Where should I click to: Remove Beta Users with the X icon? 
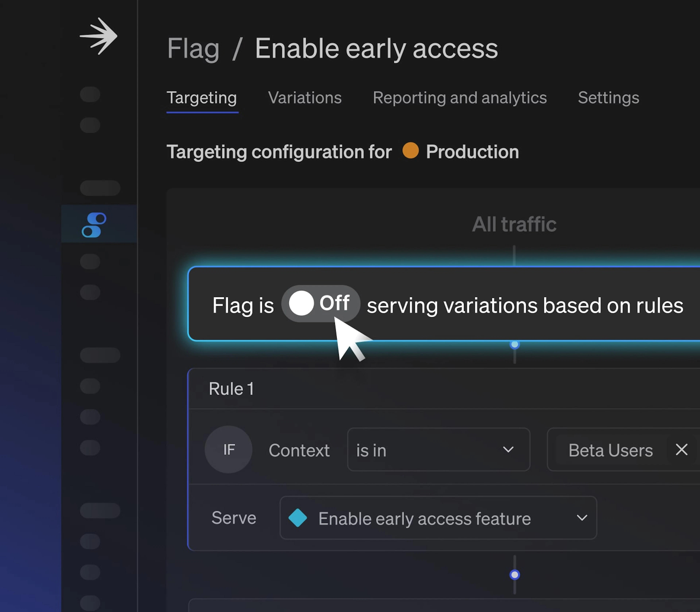pyautogui.click(x=681, y=450)
